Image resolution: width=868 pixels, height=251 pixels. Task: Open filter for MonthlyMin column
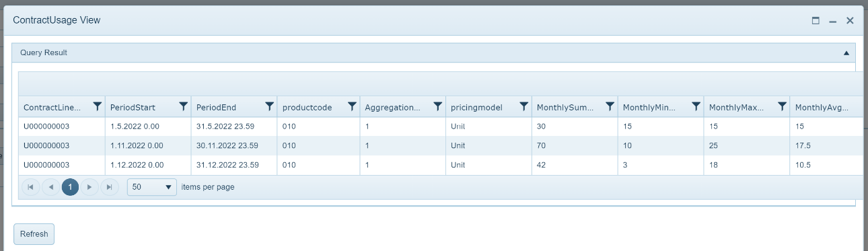696,106
